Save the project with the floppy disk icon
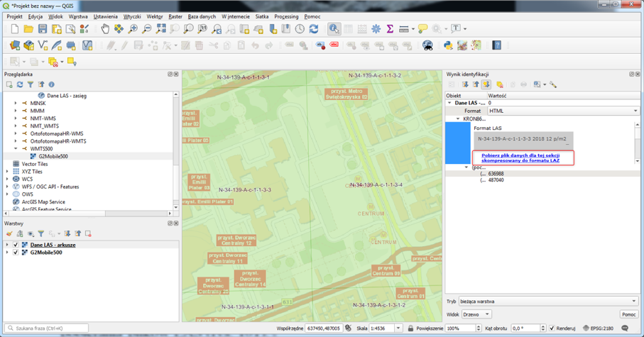Viewport: 644px width, 337px height. coord(43,28)
